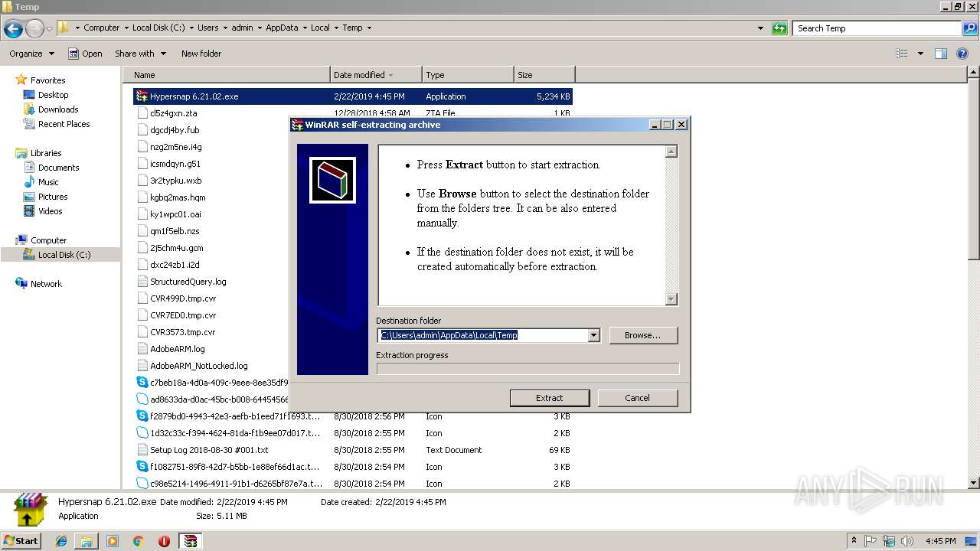
Task: Click the icon of the ad8633da file
Action: coord(142,399)
